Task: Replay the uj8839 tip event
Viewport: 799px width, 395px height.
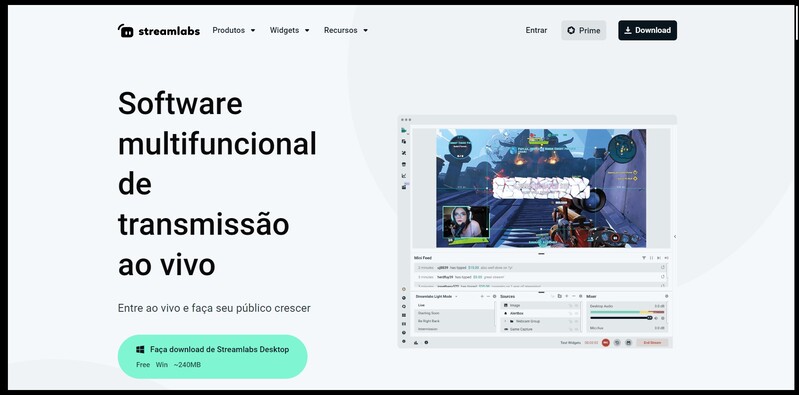Action: click(663, 267)
